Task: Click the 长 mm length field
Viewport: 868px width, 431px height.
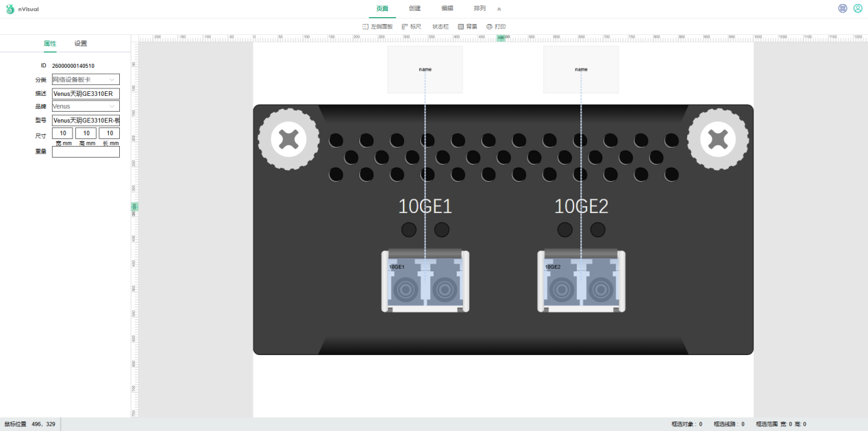Action: [109, 134]
